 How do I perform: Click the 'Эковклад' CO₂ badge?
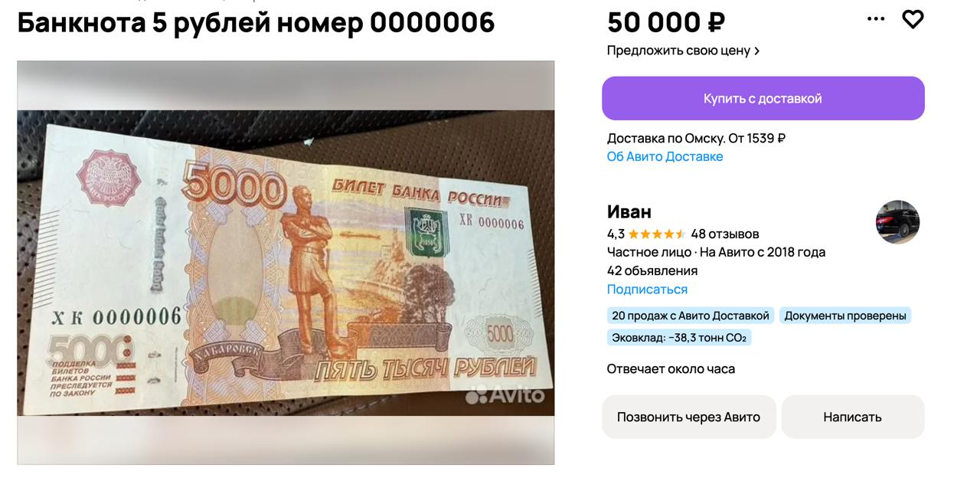pyautogui.click(x=679, y=337)
